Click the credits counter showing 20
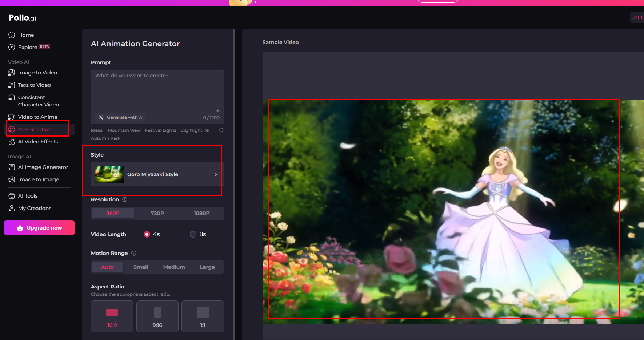This screenshot has height=340, width=644. pos(637,17)
